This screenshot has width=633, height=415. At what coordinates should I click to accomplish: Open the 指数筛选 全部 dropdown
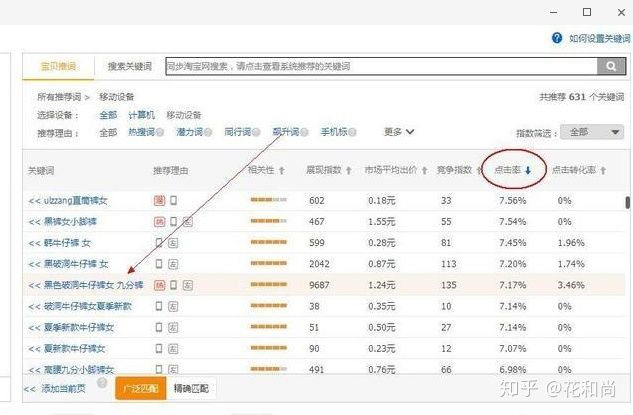coord(593,132)
